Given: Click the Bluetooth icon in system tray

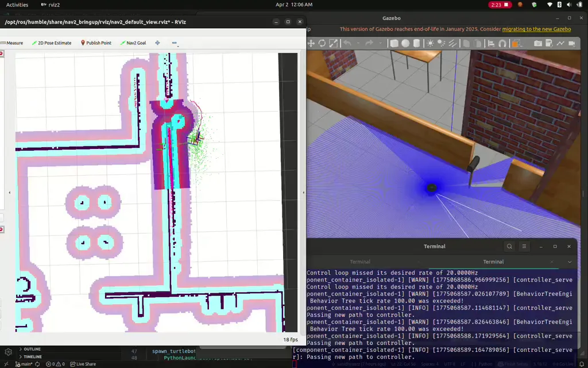Looking at the screenshot, I should pos(559,5).
